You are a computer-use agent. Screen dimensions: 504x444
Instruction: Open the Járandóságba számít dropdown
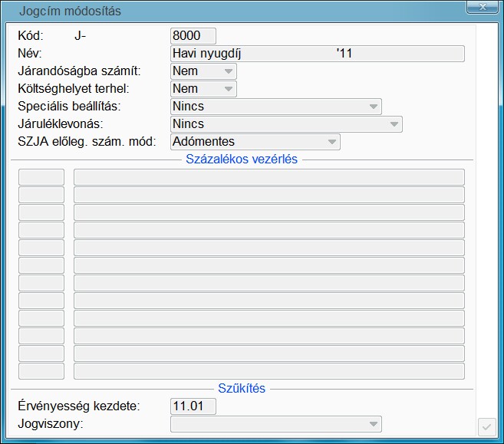pyautogui.click(x=203, y=71)
